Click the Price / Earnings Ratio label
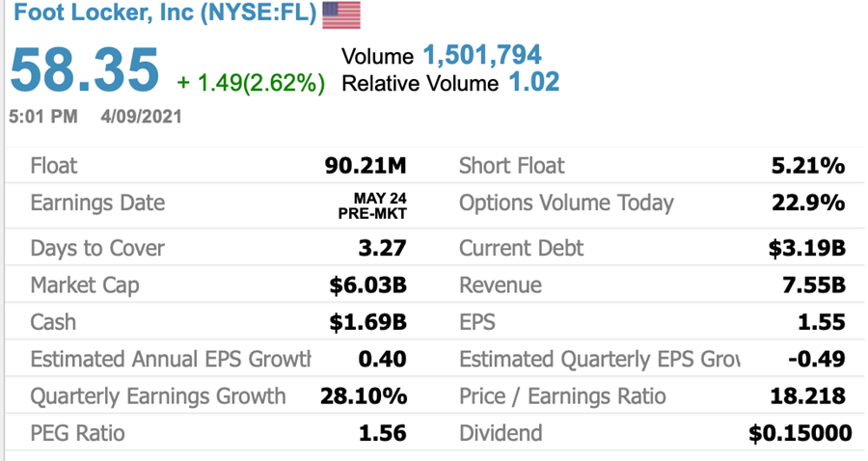 coord(562,396)
